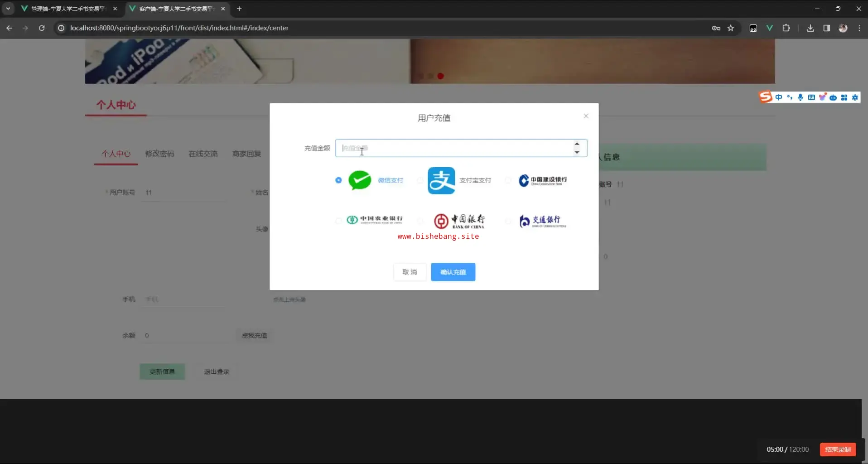
Task: Open the browser profile avatar
Action: pos(843,28)
